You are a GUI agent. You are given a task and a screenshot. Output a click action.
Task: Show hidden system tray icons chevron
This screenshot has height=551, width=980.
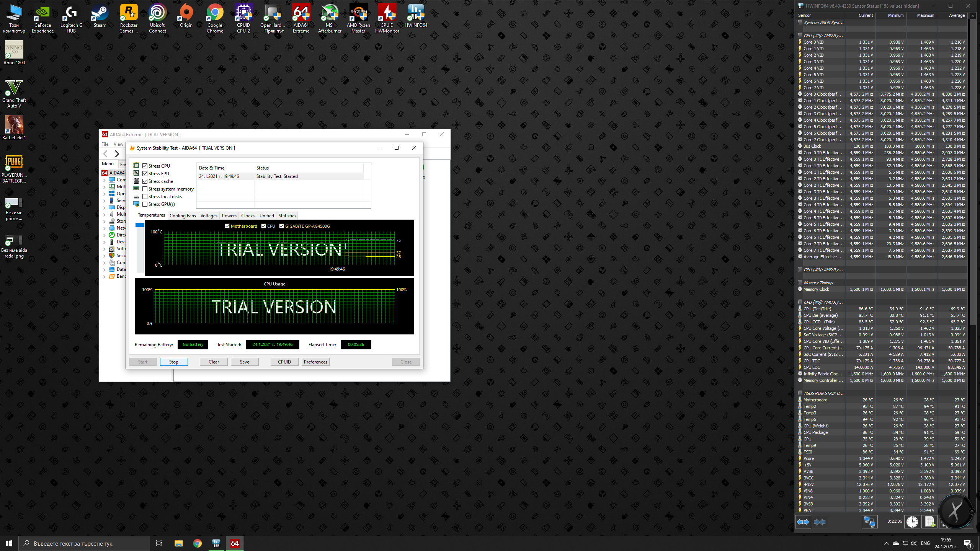tap(886, 543)
